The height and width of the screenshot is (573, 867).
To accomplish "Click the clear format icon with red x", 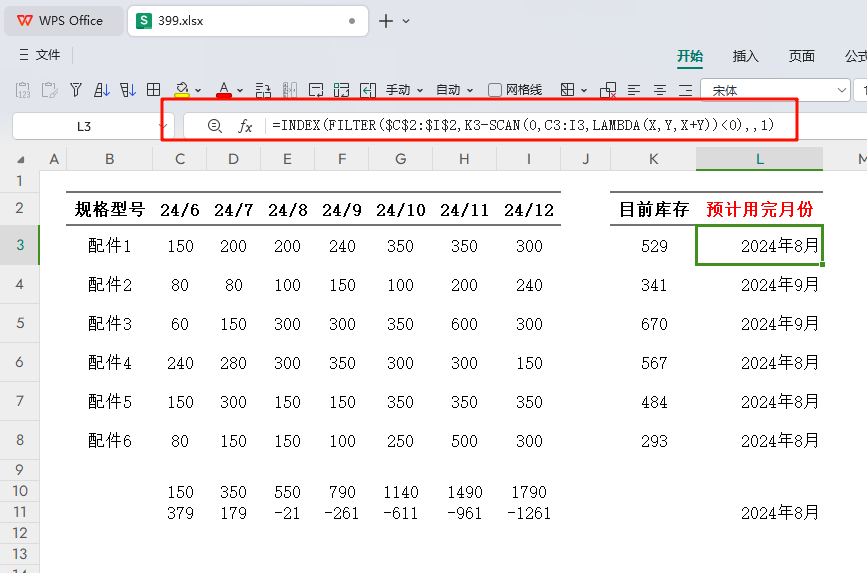I will tap(608, 90).
